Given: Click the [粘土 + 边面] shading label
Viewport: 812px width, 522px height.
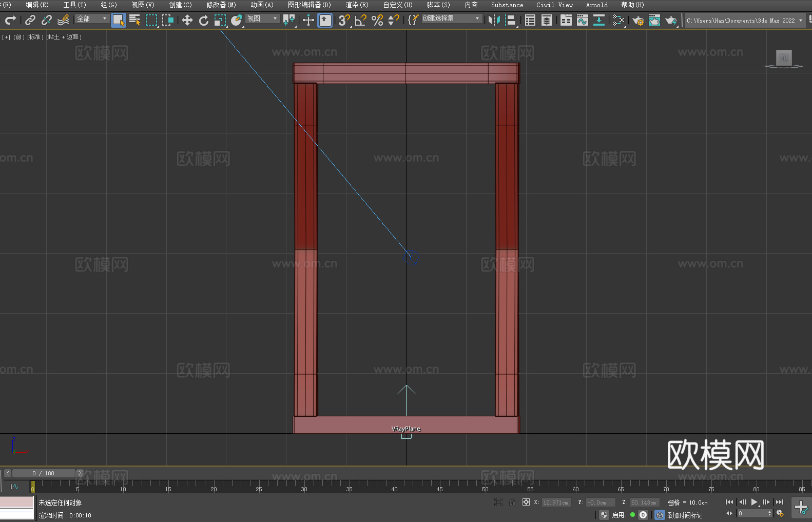Looking at the screenshot, I should [64, 37].
